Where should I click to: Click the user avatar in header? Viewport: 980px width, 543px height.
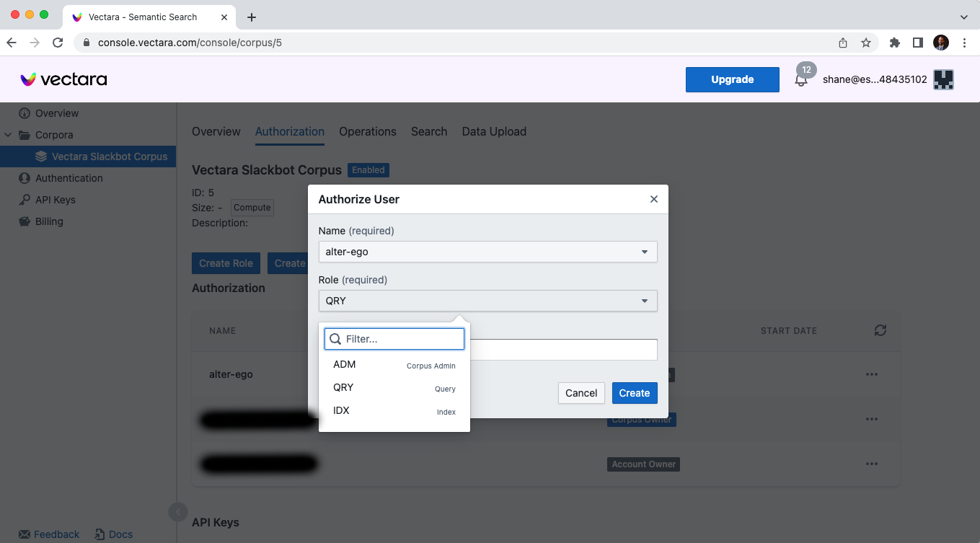(943, 79)
